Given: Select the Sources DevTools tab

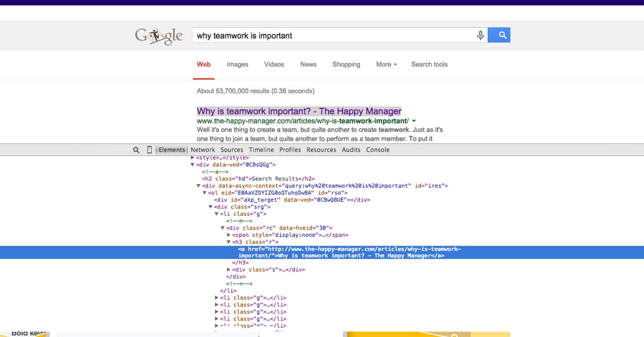Looking at the screenshot, I should [232, 150].
